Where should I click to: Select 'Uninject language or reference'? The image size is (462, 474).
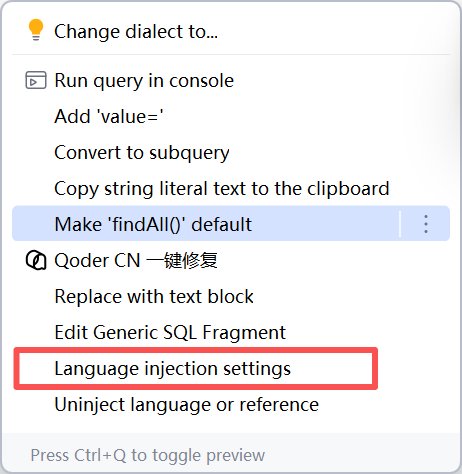pyautogui.click(x=187, y=405)
